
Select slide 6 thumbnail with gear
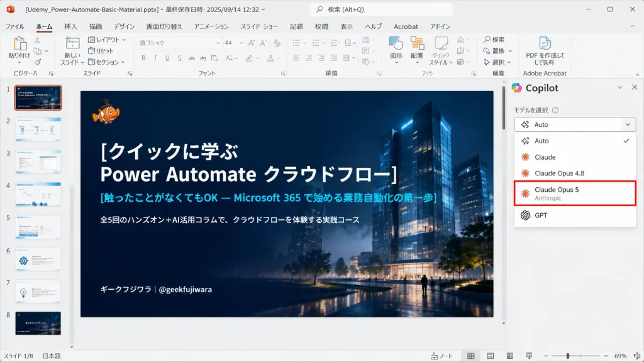point(38,260)
